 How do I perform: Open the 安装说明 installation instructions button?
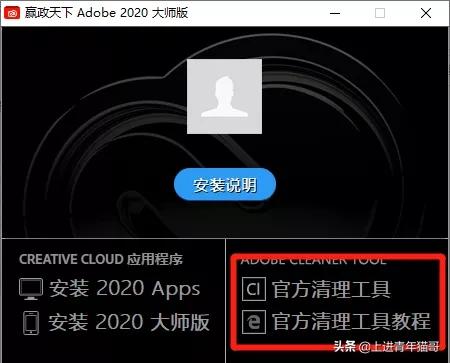pos(225,185)
